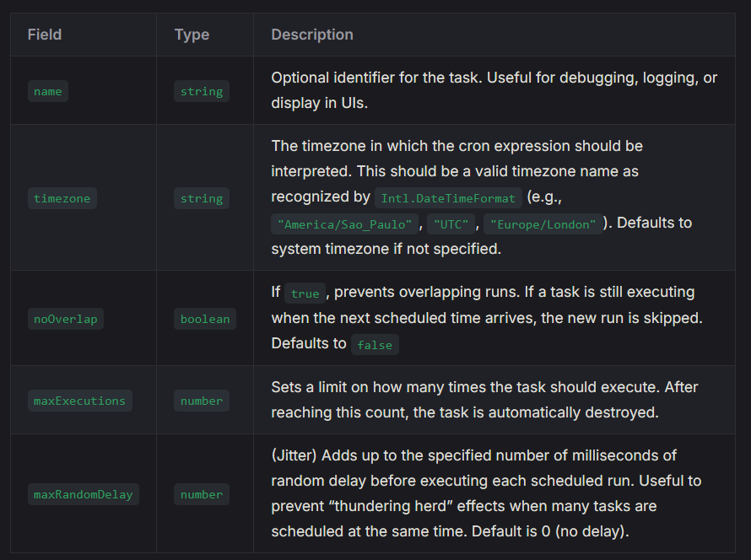Select the "Europe/London" code snippet
This screenshot has width=751, height=560.
[x=543, y=224]
